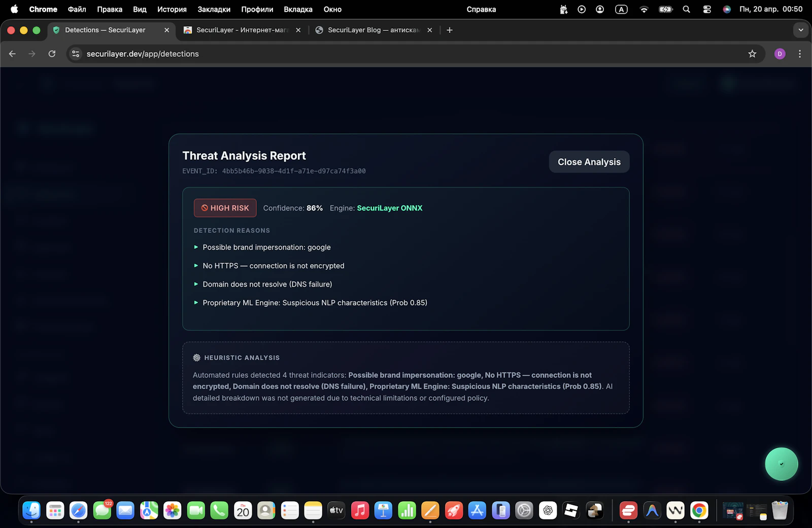Click the site information icon in the address bar
This screenshot has height=528, width=812.
[x=75, y=53]
